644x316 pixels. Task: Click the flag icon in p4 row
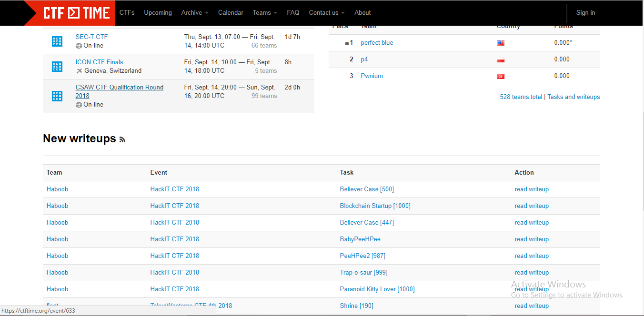(x=500, y=59)
